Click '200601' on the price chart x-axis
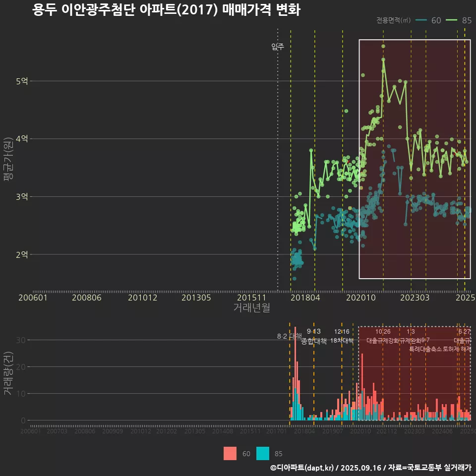Screen dimensions: 476x476 (x=33, y=297)
